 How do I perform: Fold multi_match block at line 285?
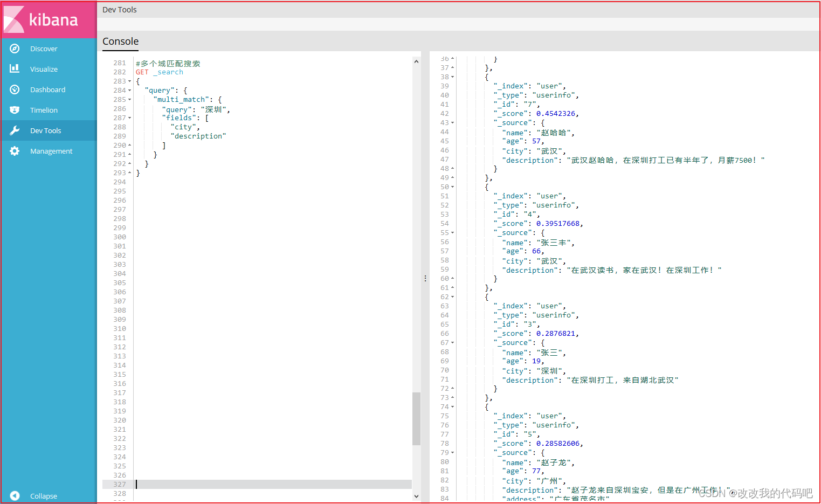(129, 100)
